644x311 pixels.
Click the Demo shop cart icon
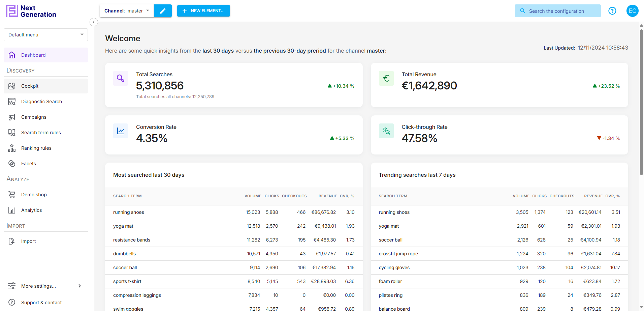tap(12, 195)
